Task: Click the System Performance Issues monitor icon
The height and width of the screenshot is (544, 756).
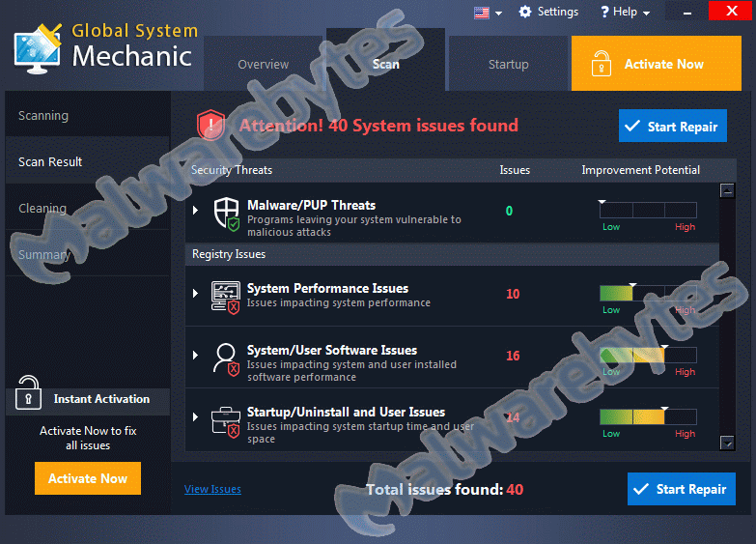Action: pos(226,298)
